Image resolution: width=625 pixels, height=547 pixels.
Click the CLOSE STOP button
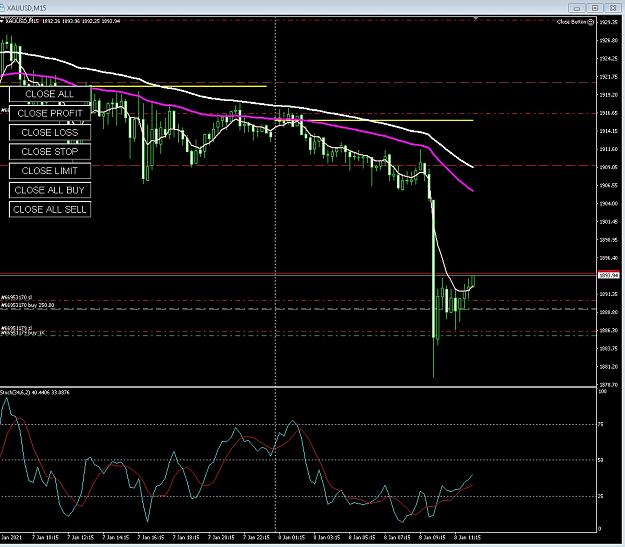point(50,152)
